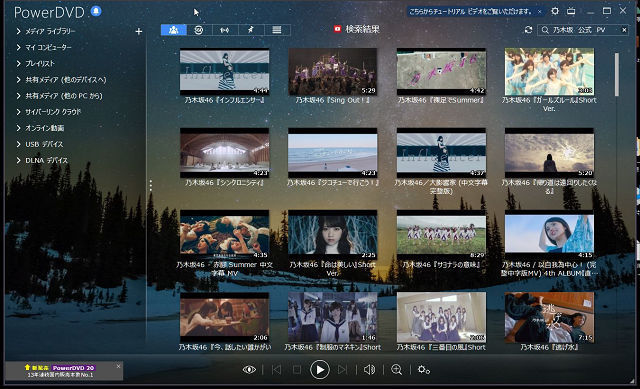Select the 360 video tab icon
The height and width of the screenshot is (389, 640).
[199, 30]
